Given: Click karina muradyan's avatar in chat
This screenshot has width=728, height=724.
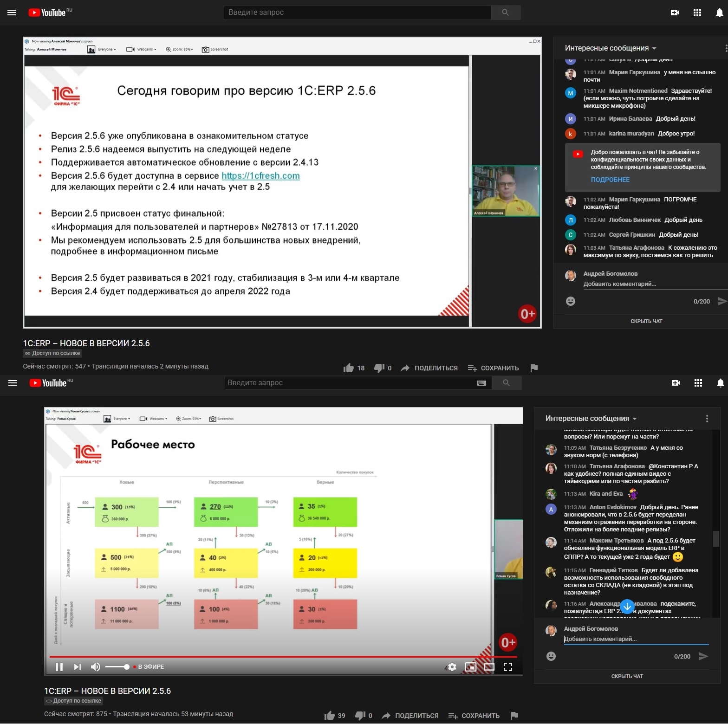Looking at the screenshot, I should click(571, 134).
